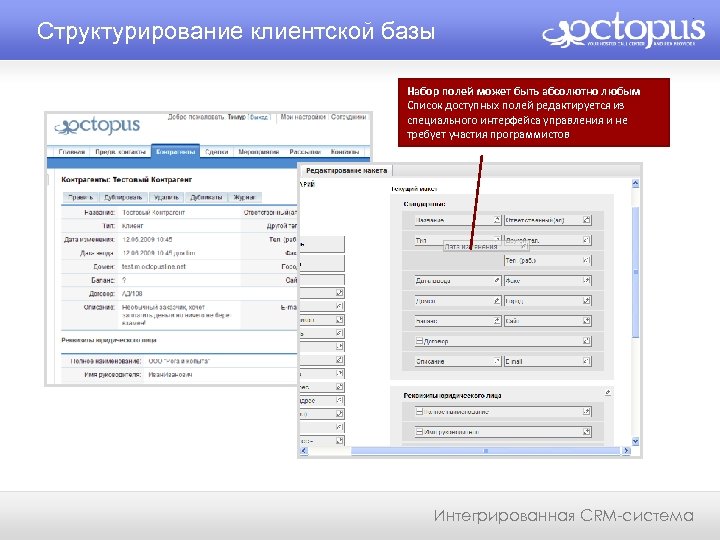
Task: Click icon at right of Полное наименование field
Action: (x=586, y=412)
